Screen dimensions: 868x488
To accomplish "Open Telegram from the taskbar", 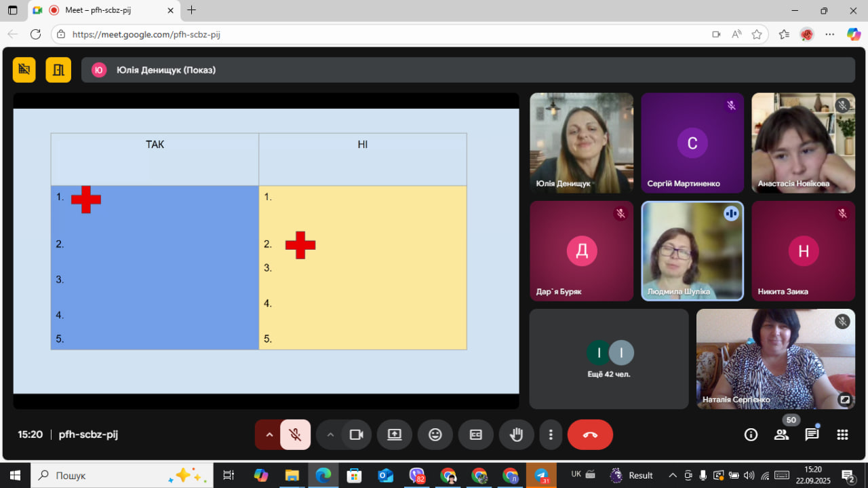I will coord(541,475).
